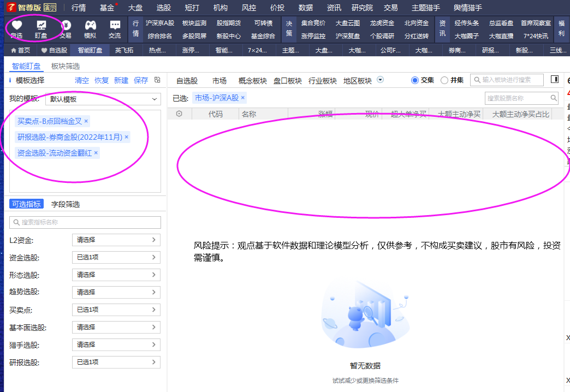Open the 舆情猎手 top menu
The width and height of the screenshot is (570, 392).
tap(468, 8)
